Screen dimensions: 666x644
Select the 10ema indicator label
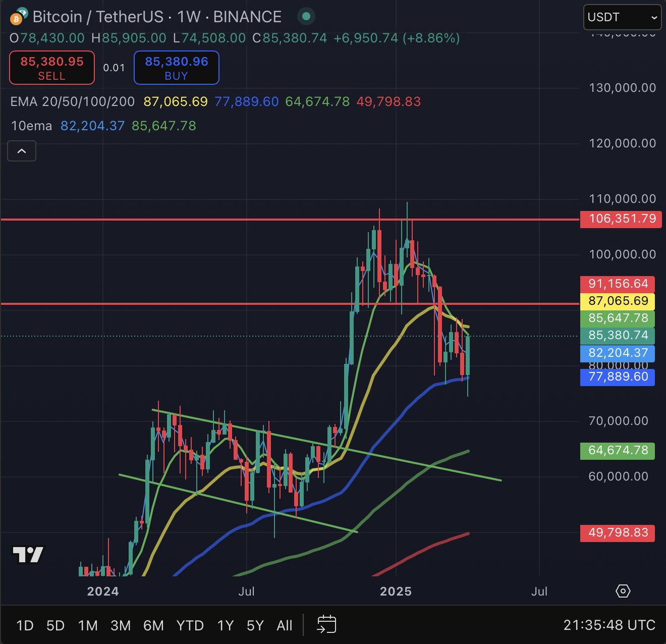click(32, 126)
